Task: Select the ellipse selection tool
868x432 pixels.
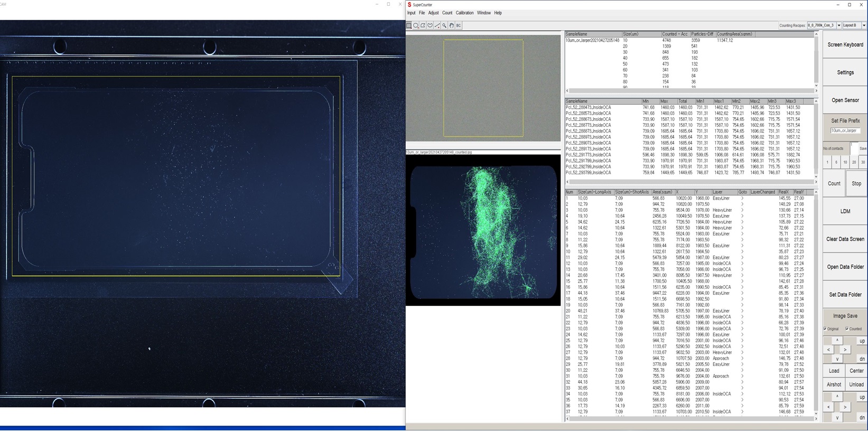Action: [x=416, y=25]
